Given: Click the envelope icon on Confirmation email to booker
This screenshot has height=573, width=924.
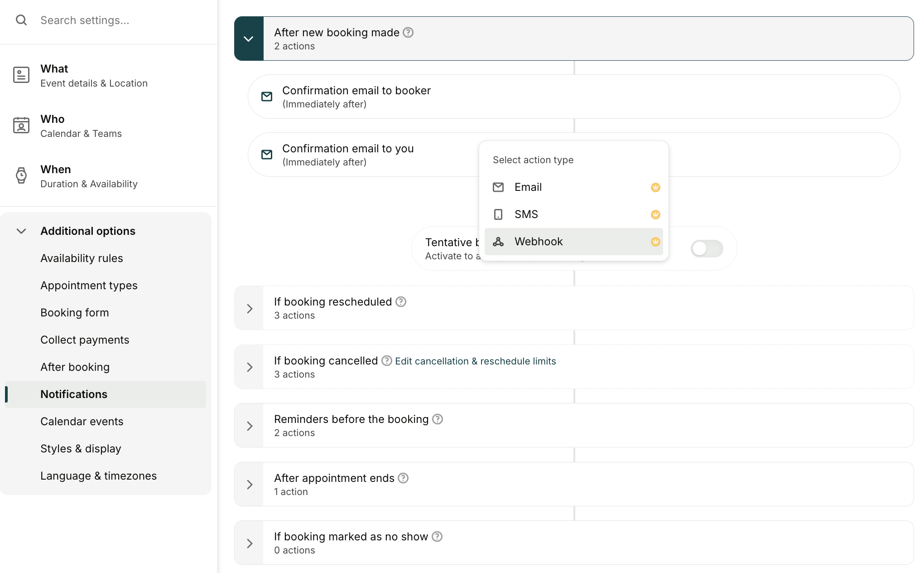Looking at the screenshot, I should [267, 97].
